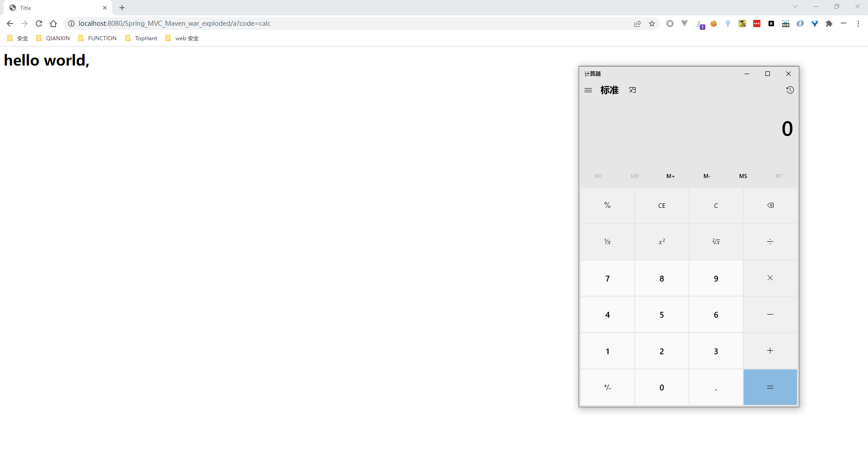Open the QIANXIN bookmarks folder

click(53, 38)
